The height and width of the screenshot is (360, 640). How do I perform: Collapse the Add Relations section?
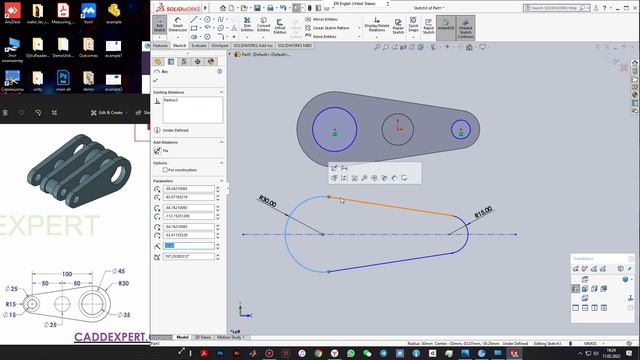click(222, 142)
